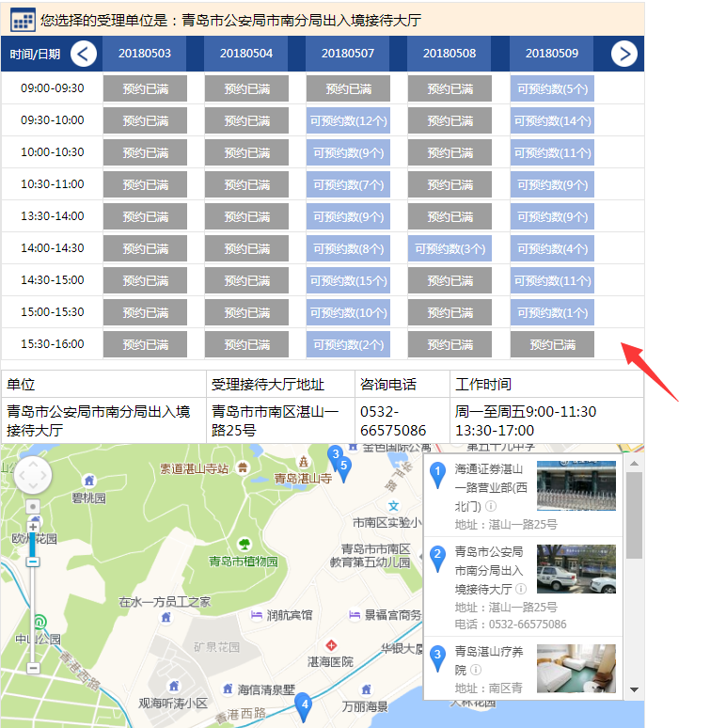Screen dimensions: 710x728
Task: Select date column 20180509
Action: [x=552, y=54]
